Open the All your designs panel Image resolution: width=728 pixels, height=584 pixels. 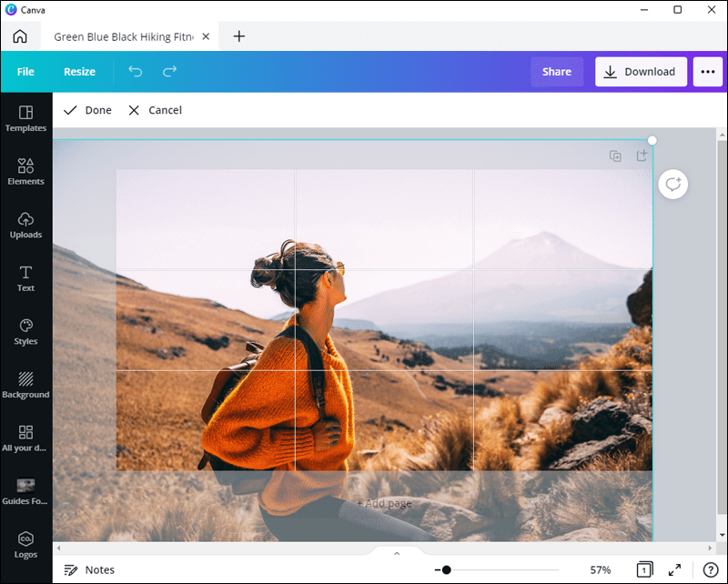[25, 439]
